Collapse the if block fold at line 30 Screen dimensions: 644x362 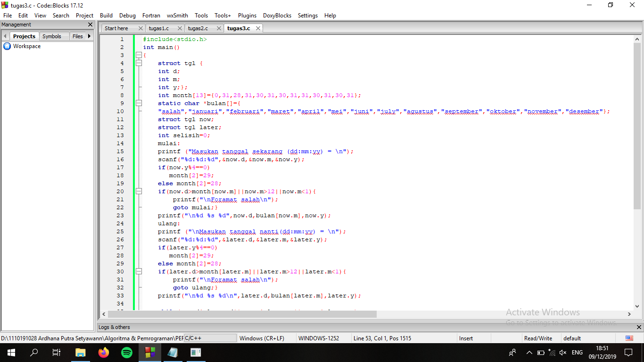(x=139, y=271)
